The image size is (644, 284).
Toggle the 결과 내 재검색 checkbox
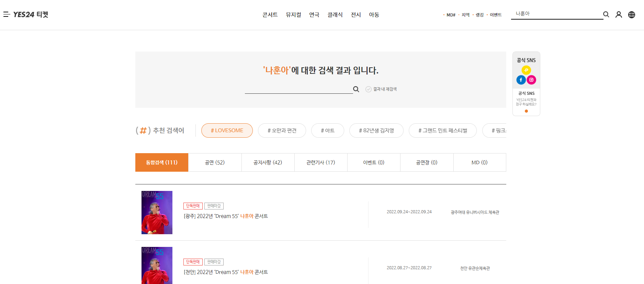(369, 89)
